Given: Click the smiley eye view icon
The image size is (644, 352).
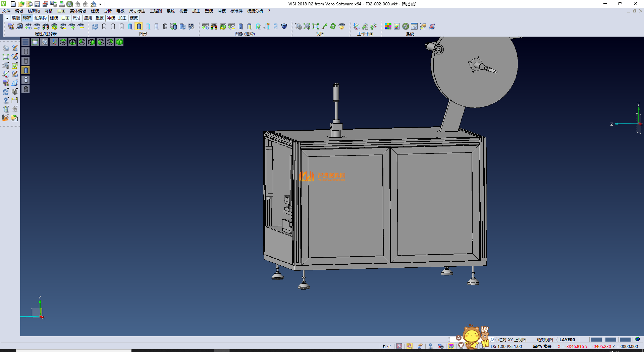Looking at the screenshot, I should click(x=342, y=26).
